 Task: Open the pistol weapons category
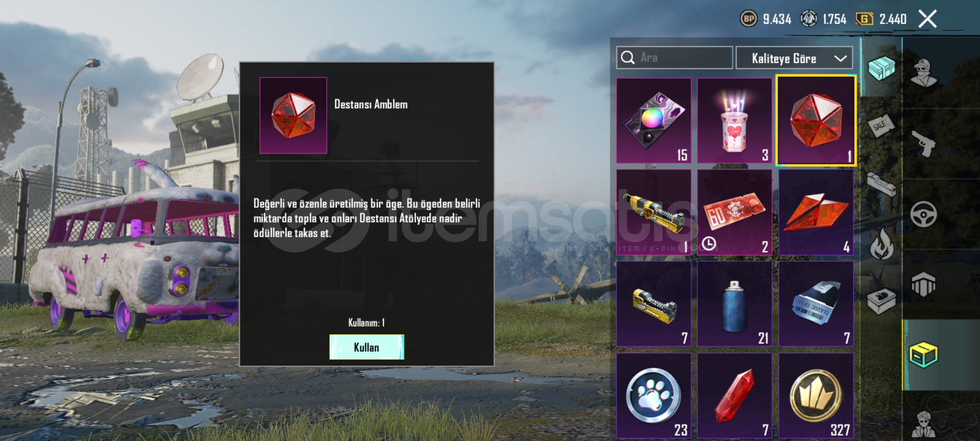click(924, 143)
